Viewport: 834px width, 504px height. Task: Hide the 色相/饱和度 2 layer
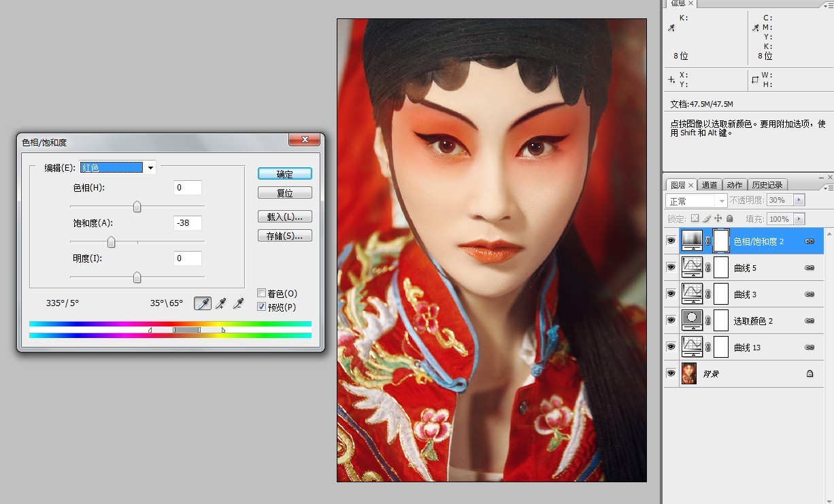[x=671, y=241]
